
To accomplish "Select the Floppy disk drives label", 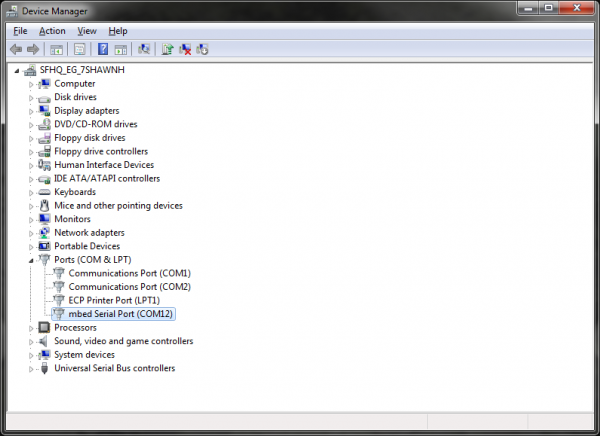I will click(x=90, y=138).
